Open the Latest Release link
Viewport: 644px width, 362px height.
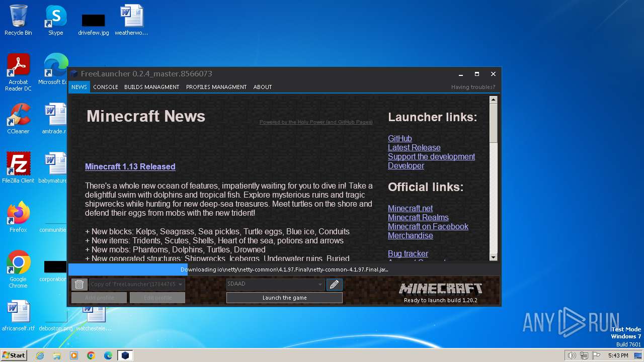[x=414, y=147]
